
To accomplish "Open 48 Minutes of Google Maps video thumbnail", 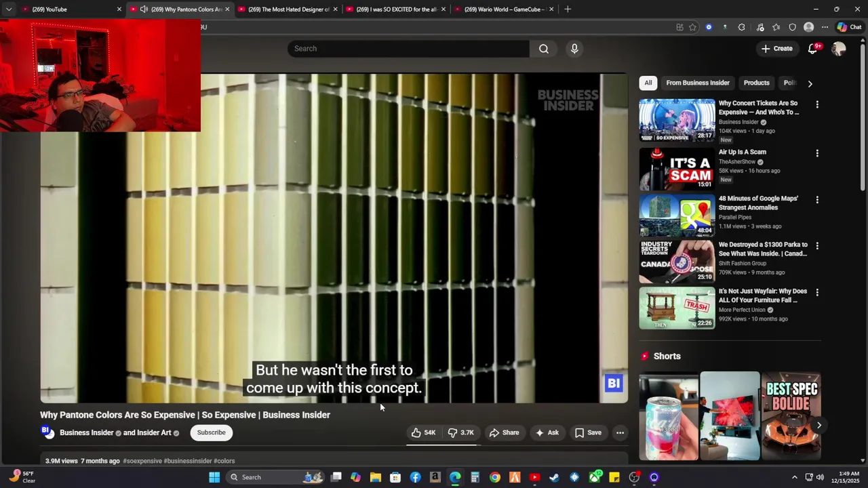I will (x=677, y=215).
